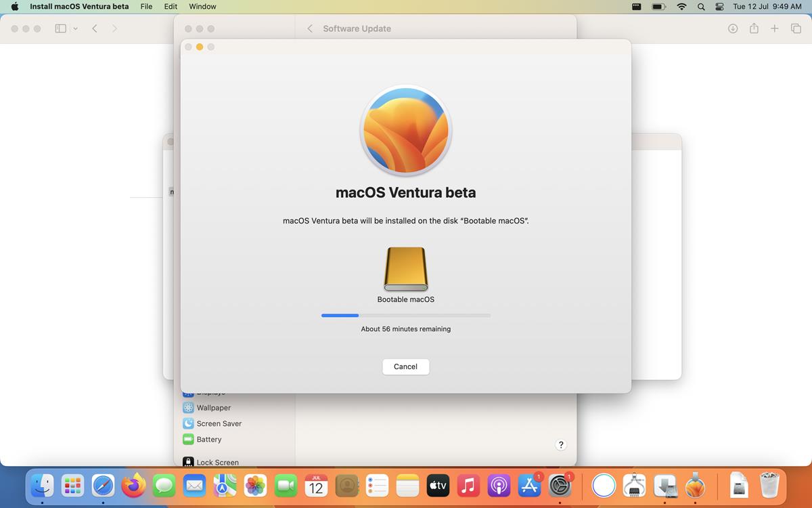Click the installation progress bar
Image resolution: width=812 pixels, height=508 pixels.
click(x=405, y=316)
